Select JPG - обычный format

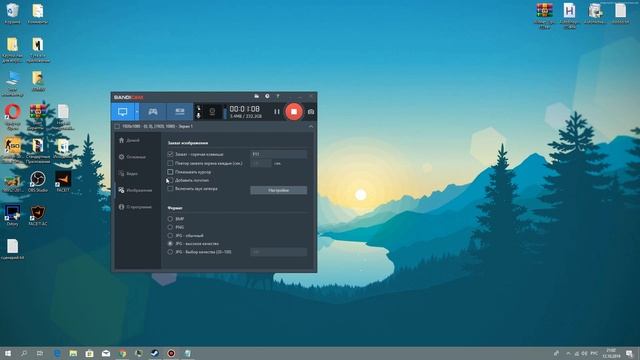170,236
